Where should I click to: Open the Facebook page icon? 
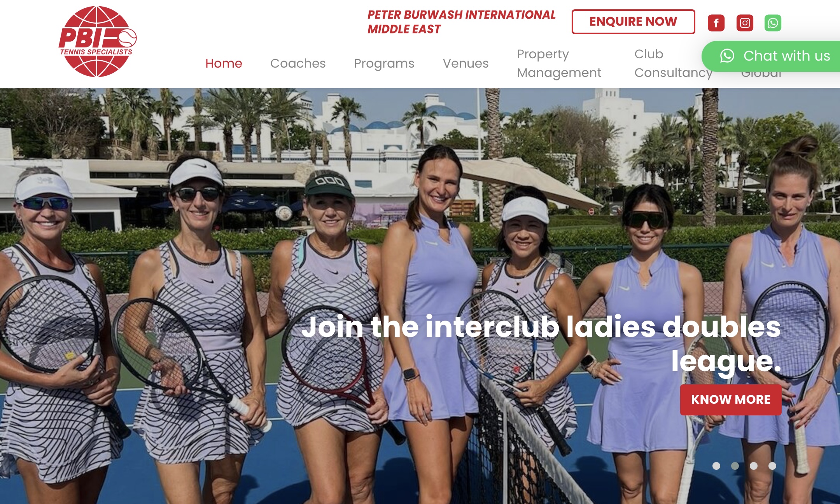(716, 23)
